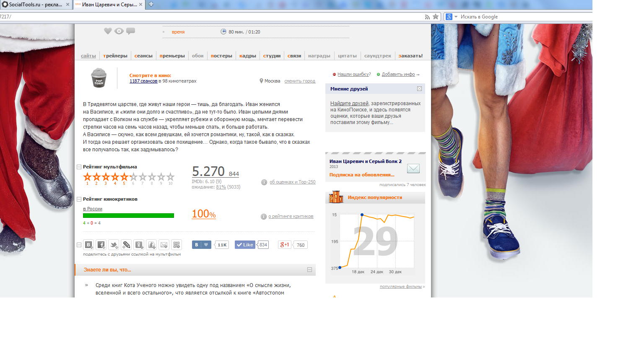Screen dimensions: 644x362
Task: Open the search engine dropdown arrow
Action: (456, 17)
